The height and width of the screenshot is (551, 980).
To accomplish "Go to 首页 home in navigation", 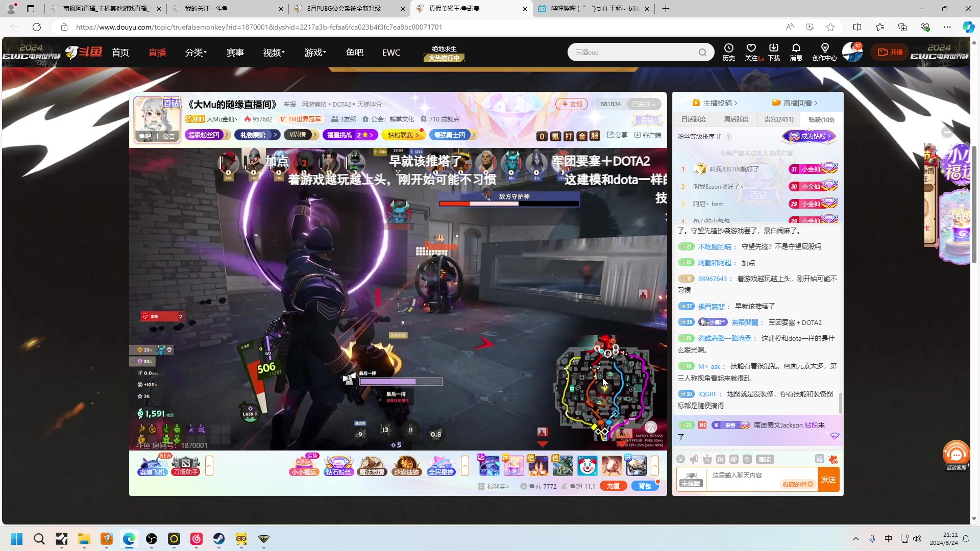I will click(120, 53).
